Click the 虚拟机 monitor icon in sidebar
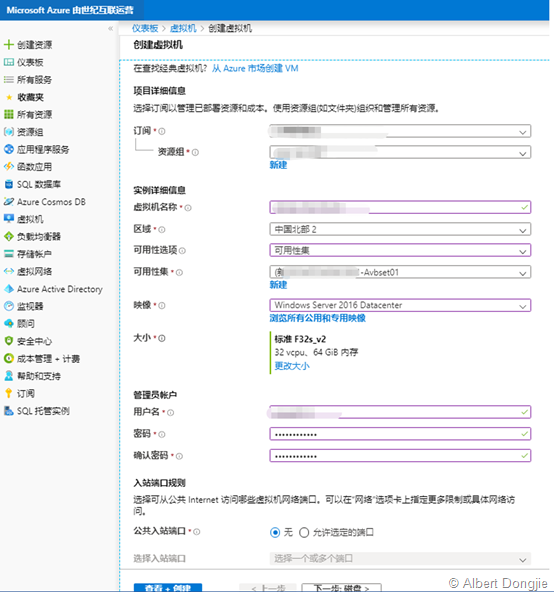This screenshot has height=592, width=554. point(8,219)
